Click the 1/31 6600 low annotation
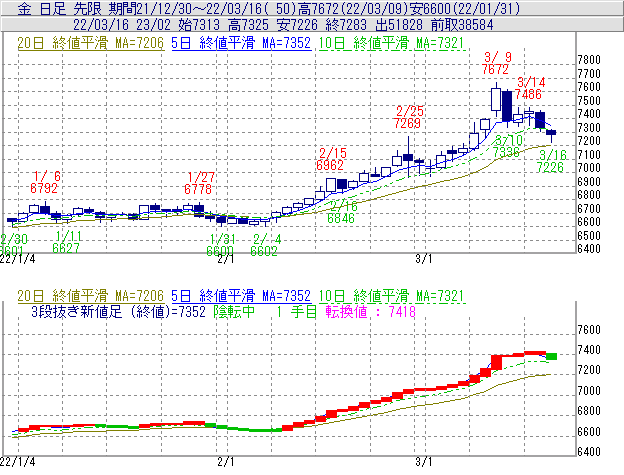This screenshot has width=624, height=475. (x=220, y=245)
